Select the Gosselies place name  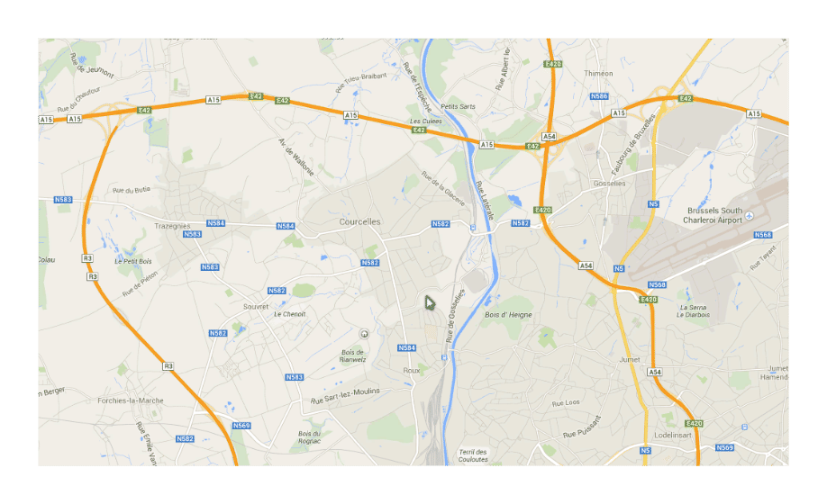point(609,184)
